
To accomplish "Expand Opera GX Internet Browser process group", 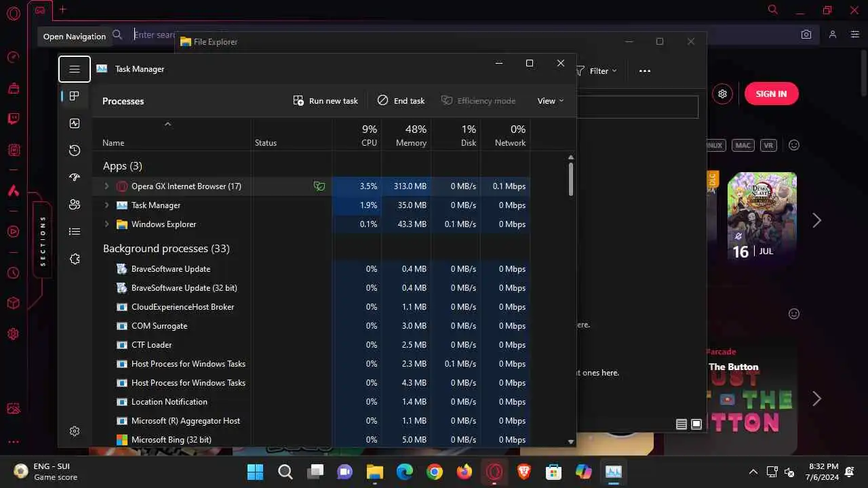I will click(x=106, y=186).
